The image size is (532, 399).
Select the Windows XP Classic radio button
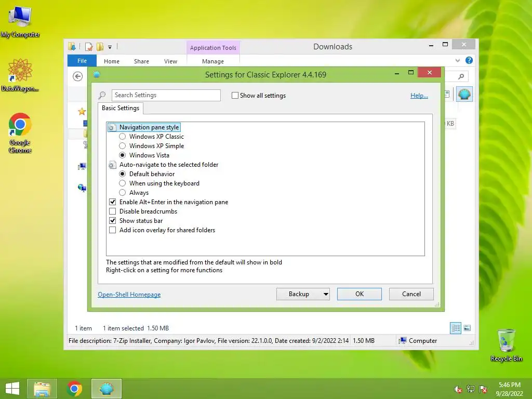[123, 137]
